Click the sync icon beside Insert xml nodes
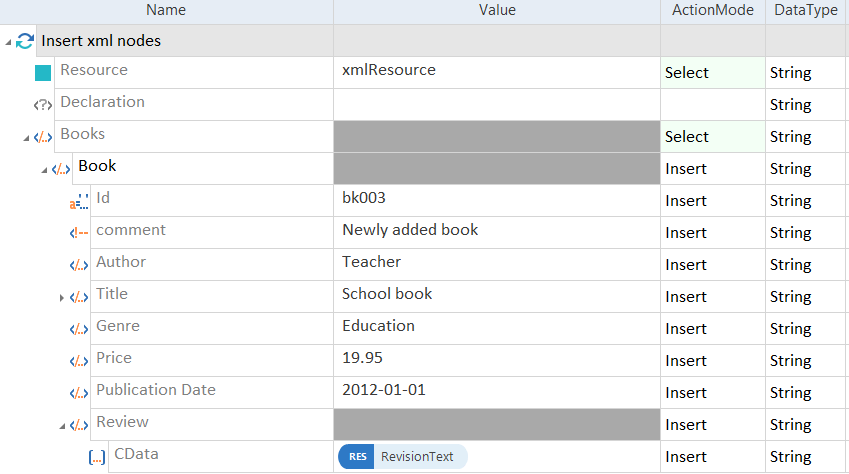The width and height of the screenshot is (849, 474). coord(26,42)
